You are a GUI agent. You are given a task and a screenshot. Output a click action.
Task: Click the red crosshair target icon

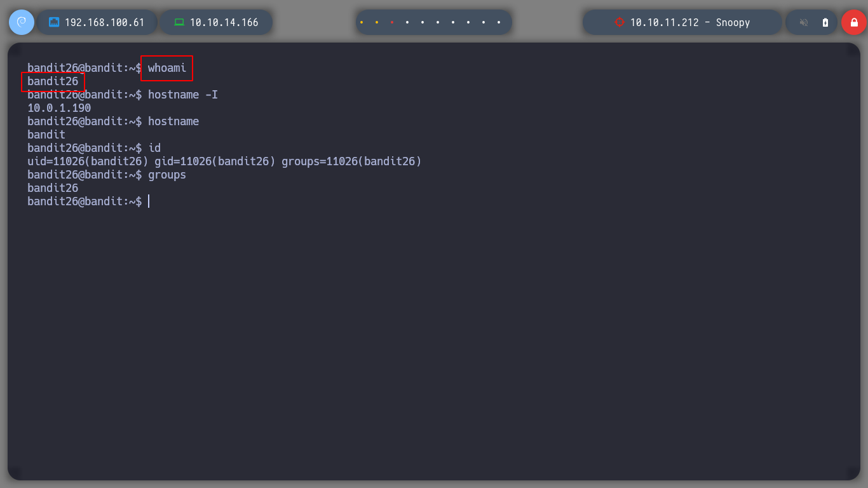pyautogui.click(x=620, y=22)
